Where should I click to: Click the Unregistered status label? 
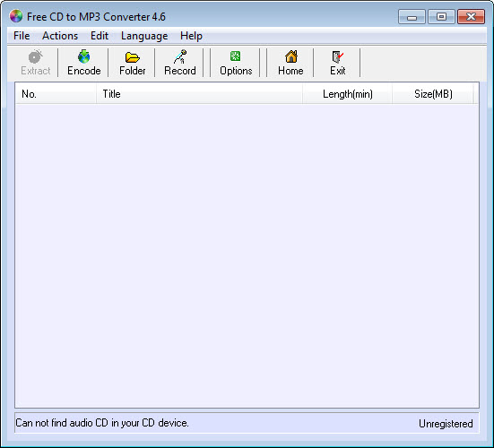pos(446,424)
